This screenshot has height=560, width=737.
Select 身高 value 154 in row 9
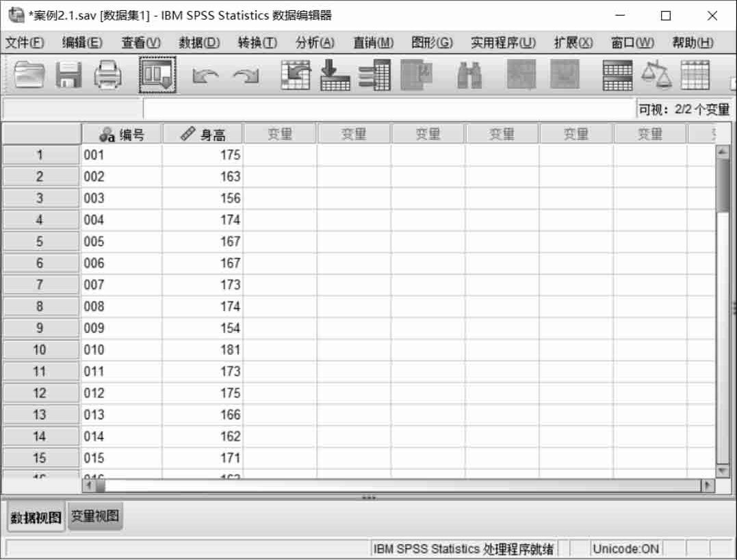[203, 328]
